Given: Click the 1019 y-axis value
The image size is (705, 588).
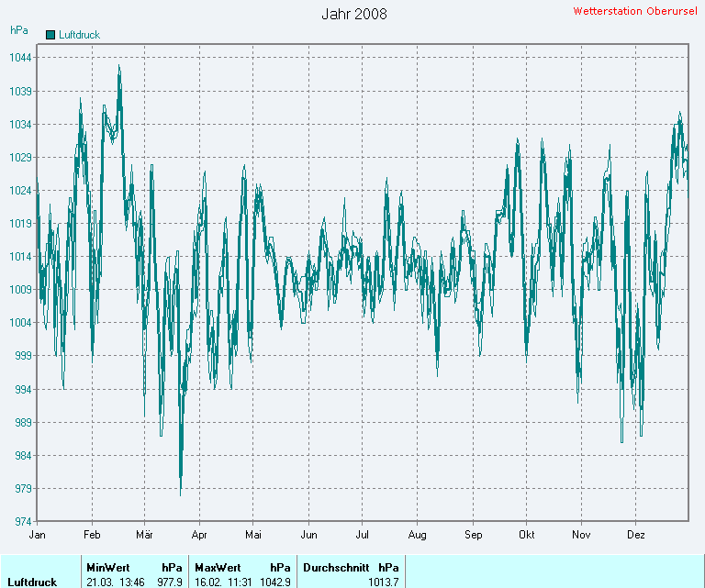Looking at the screenshot, I should [x=21, y=224].
